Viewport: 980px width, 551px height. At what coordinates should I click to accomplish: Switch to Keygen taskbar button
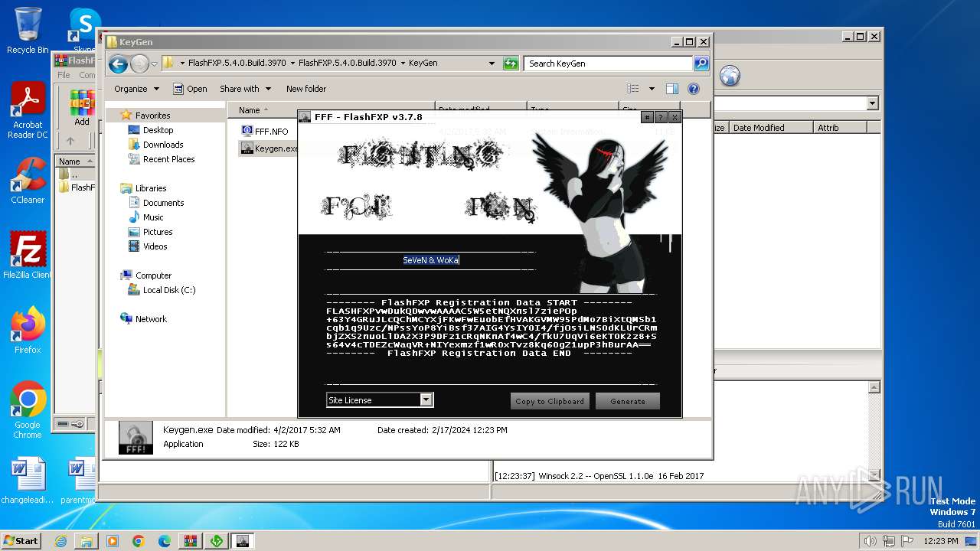coord(243,541)
